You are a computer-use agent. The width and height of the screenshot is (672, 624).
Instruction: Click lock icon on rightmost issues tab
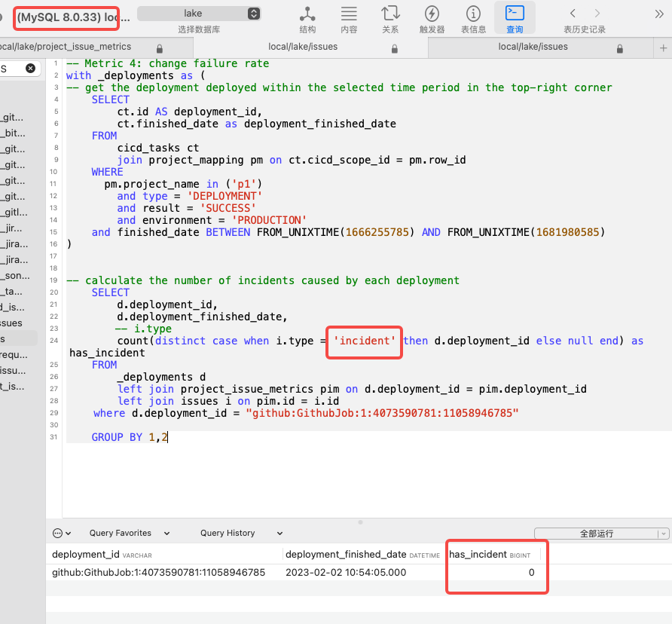click(x=620, y=49)
